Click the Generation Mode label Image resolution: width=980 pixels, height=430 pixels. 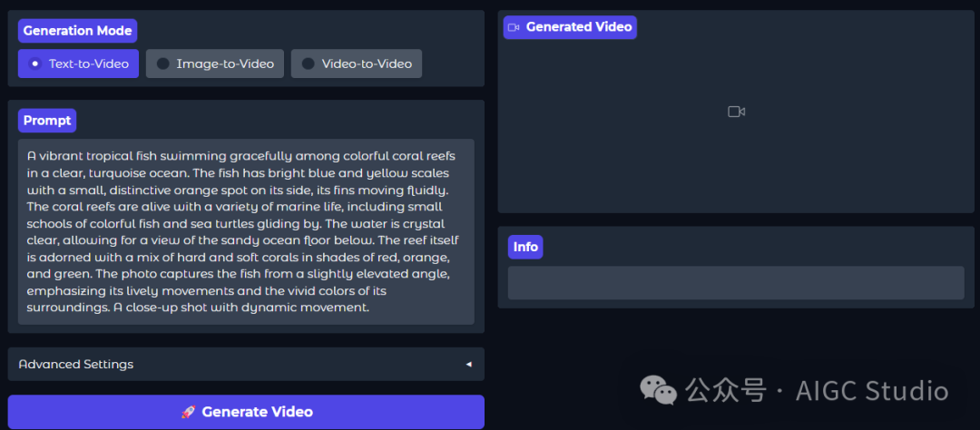(77, 31)
